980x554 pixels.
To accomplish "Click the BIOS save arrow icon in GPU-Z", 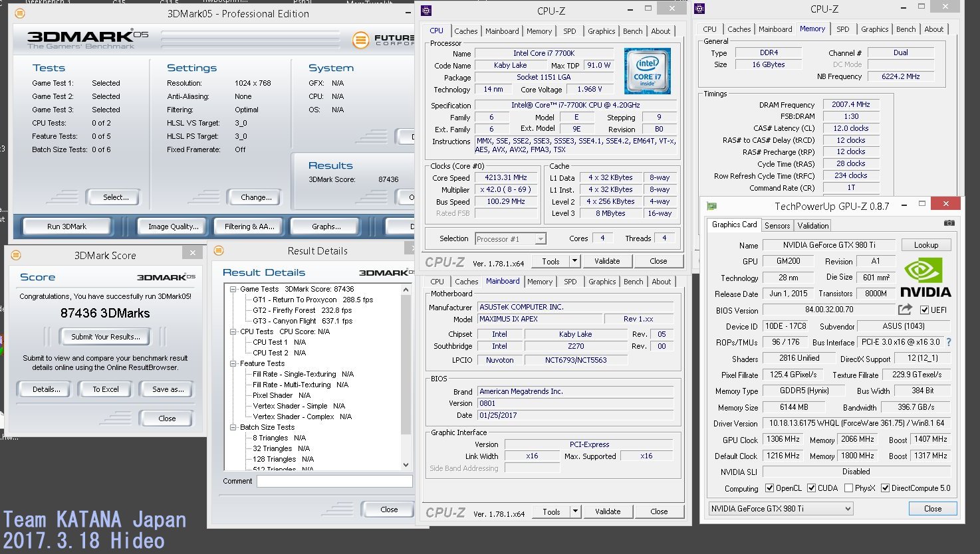I will (x=905, y=310).
